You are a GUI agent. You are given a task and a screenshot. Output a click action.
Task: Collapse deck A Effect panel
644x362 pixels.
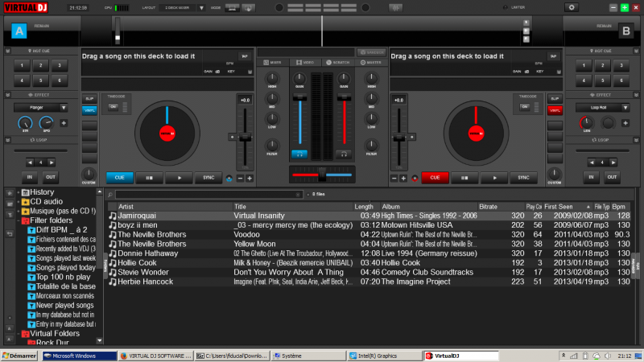pos(8,95)
